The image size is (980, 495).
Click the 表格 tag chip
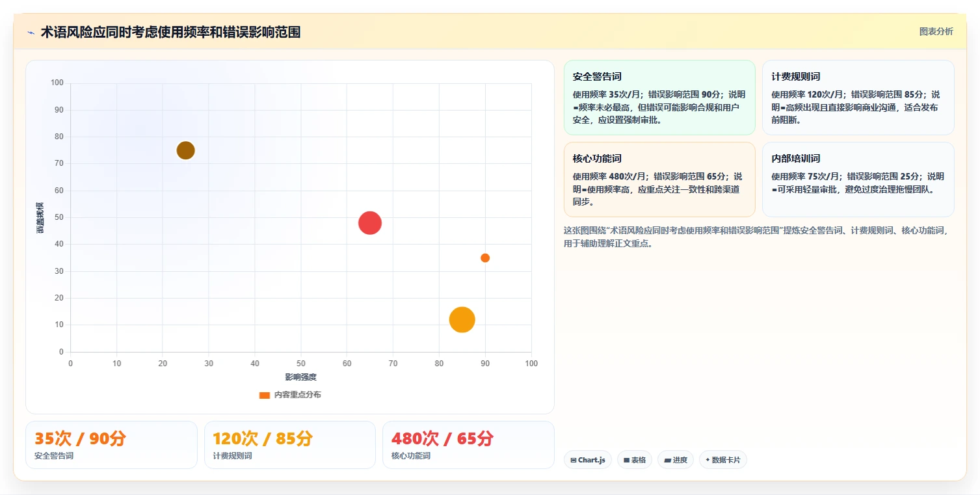(635, 460)
